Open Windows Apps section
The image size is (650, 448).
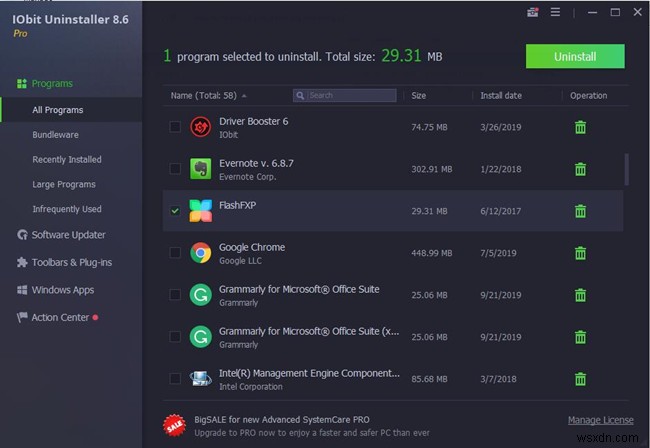63,290
